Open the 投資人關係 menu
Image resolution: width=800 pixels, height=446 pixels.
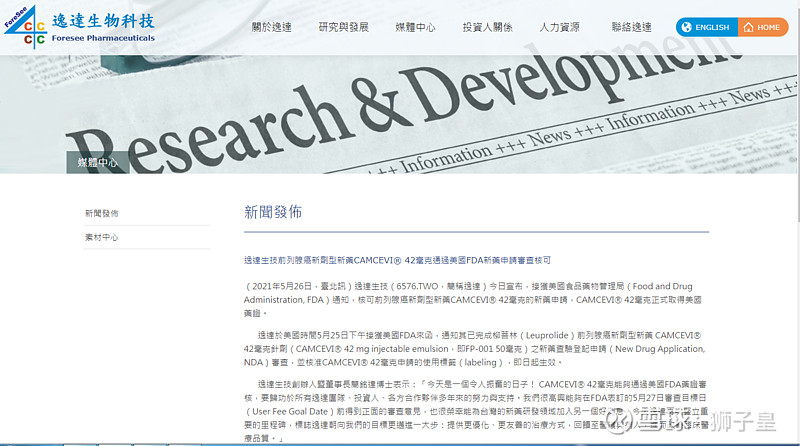[487, 27]
